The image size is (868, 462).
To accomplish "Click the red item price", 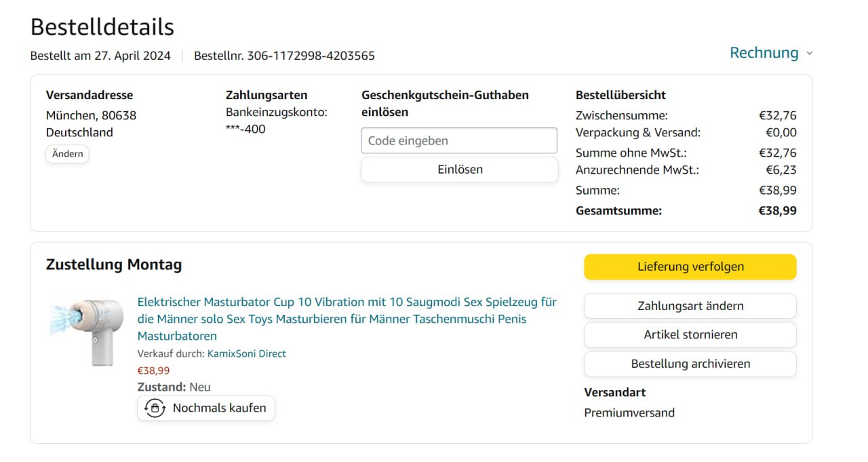I will click(x=153, y=370).
